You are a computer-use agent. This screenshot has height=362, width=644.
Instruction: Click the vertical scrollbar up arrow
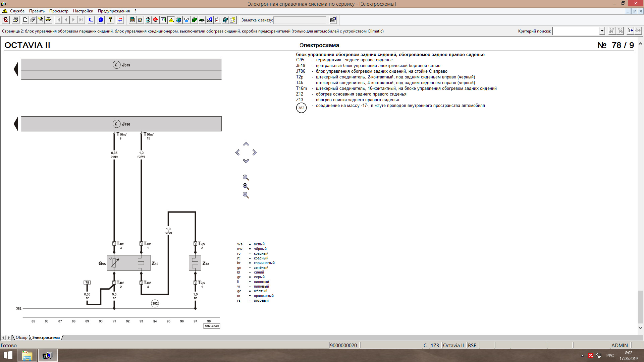(x=640, y=44)
